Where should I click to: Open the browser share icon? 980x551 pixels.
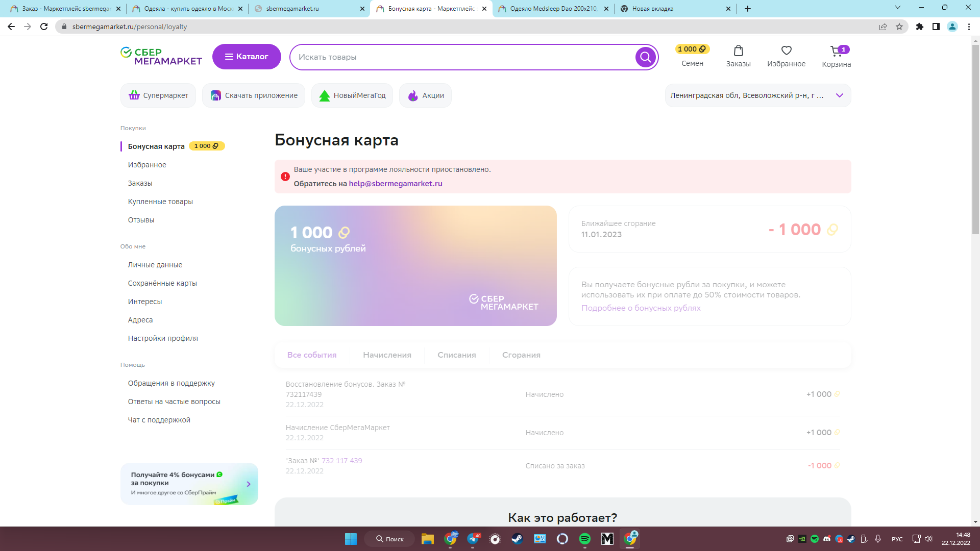pyautogui.click(x=883, y=27)
